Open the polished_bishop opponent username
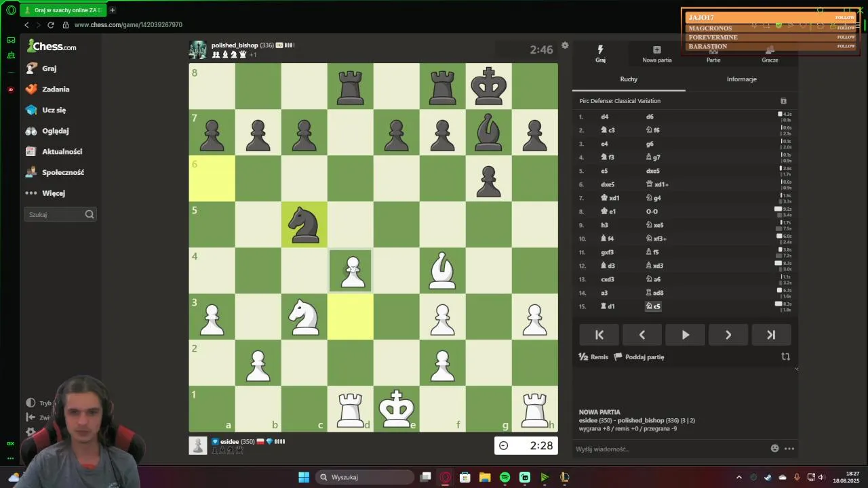Viewport: 868px width, 488px height. coord(235,45)
